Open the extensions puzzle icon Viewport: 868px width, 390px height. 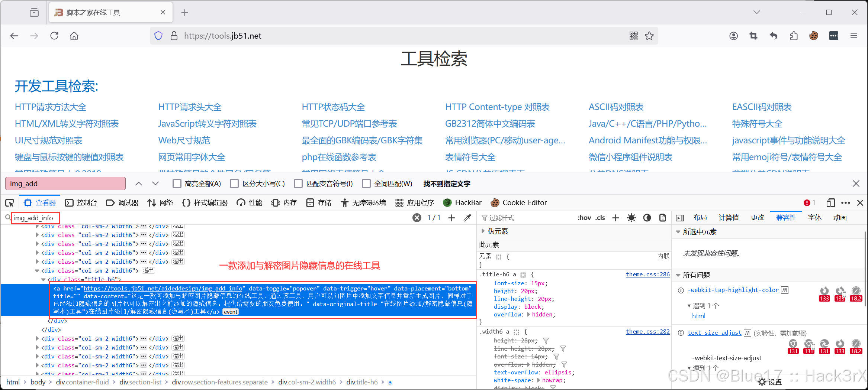point(794,36)
